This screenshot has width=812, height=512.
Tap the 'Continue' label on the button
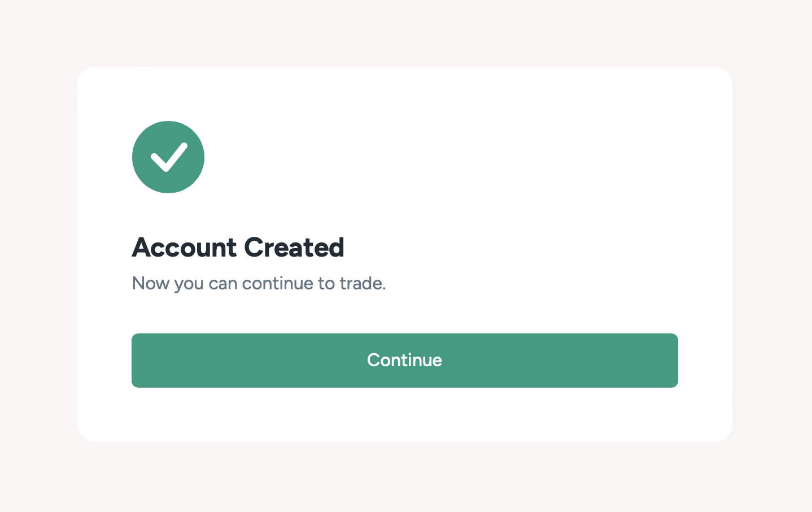pyautogui.click(x=404, y=360)
